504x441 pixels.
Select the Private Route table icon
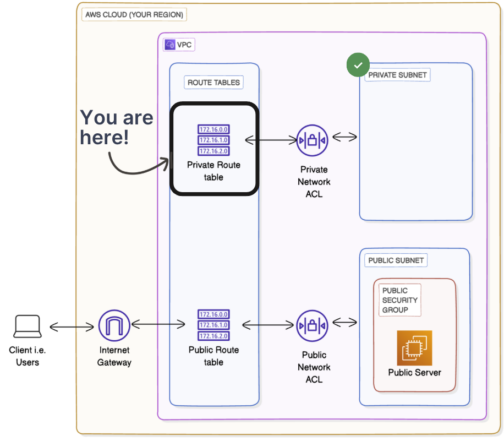(x=213, y=140)
